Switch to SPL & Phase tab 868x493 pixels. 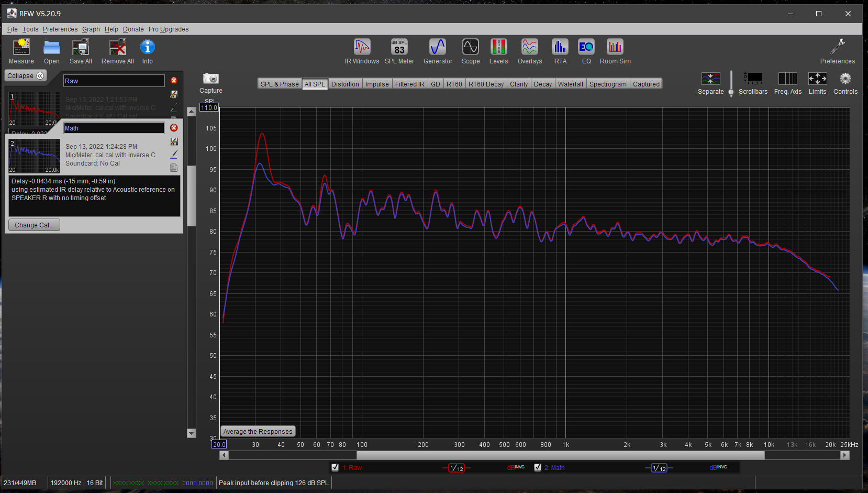pyautogui.click(x=280, y=84)
